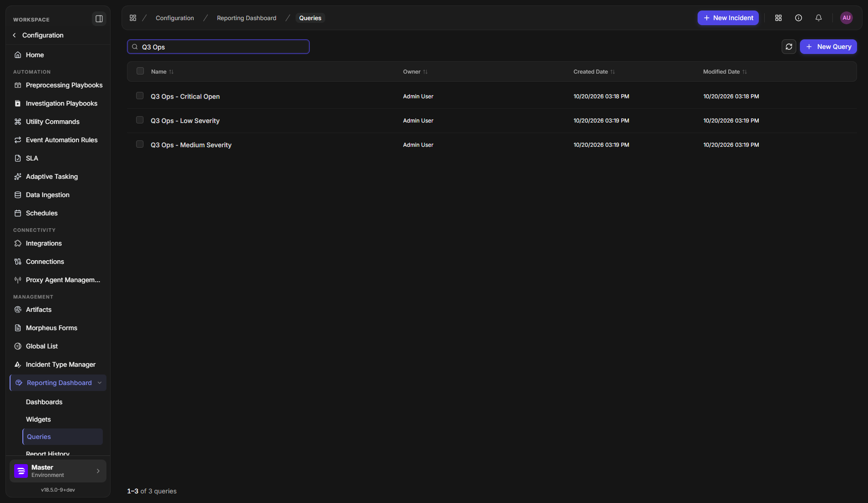Sort table by Owner column
Image resolution: width=868 pixels, height=503 pixels.
coord(415,72)
